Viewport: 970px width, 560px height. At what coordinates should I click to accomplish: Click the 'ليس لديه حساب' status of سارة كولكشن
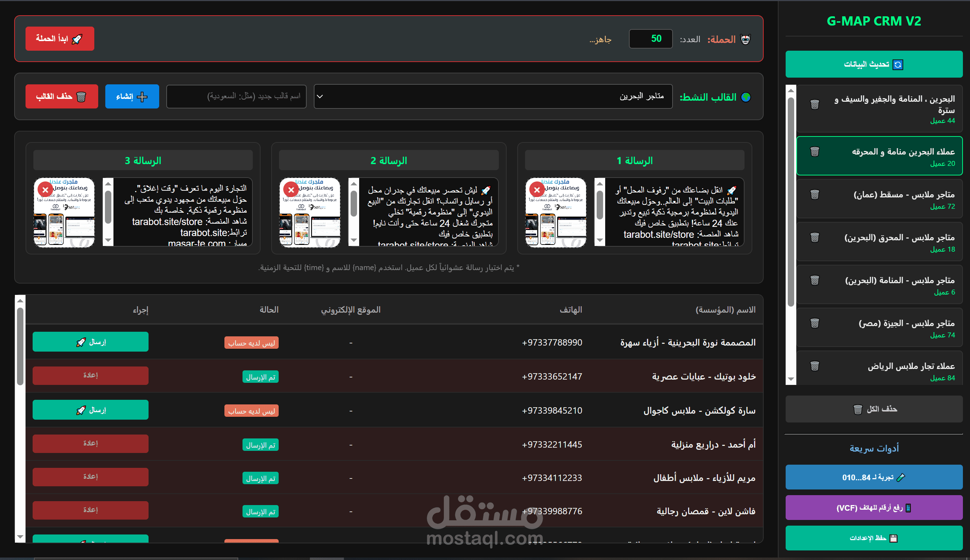[251, 411]
